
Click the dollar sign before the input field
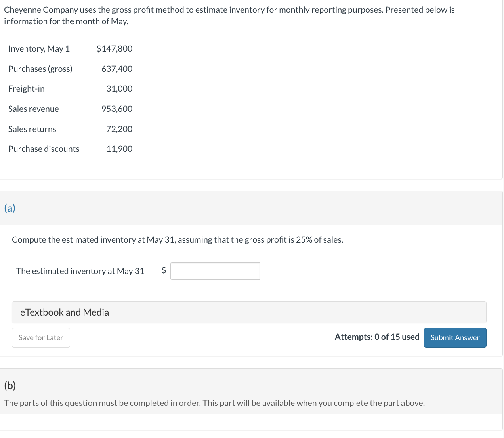point(164,271)
